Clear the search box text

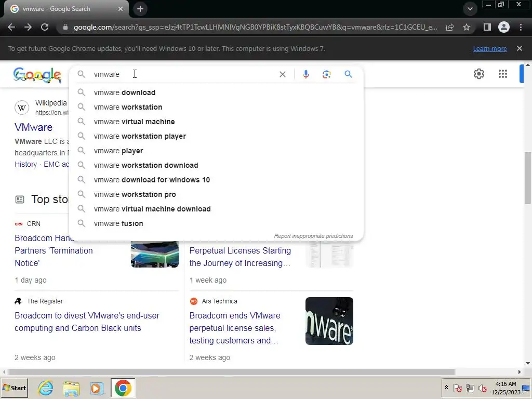tap(282, 74)
